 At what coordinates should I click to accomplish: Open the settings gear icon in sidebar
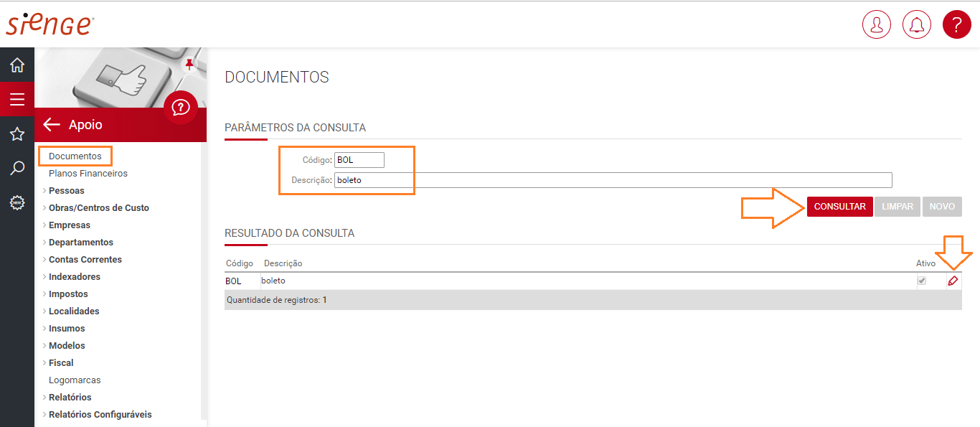[x=17, y=203]
